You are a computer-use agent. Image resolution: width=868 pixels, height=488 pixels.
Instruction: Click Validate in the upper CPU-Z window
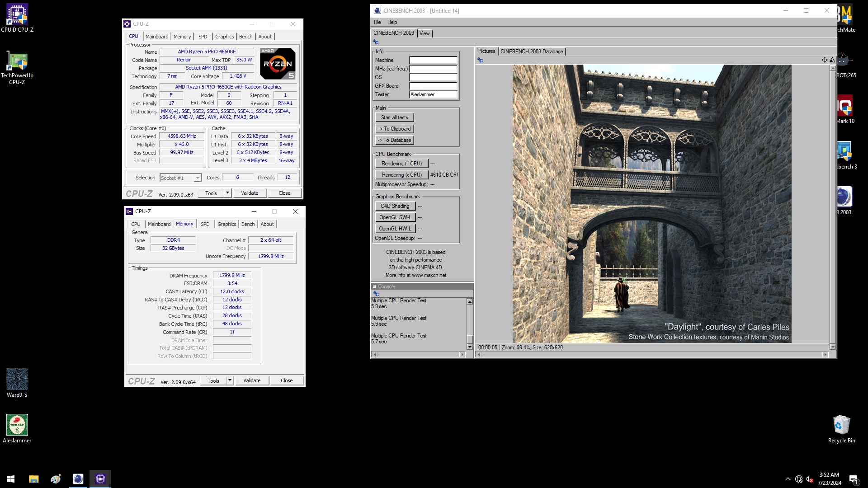(x=250, y=193)
